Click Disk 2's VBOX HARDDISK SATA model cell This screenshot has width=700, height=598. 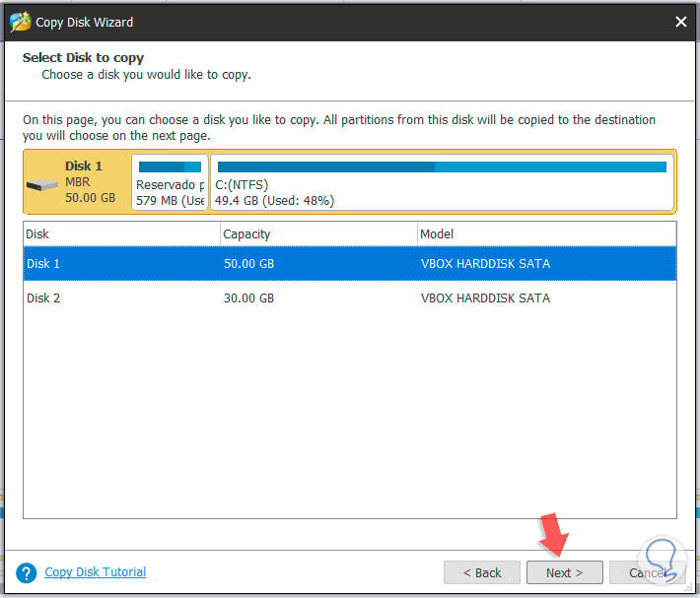485,299
